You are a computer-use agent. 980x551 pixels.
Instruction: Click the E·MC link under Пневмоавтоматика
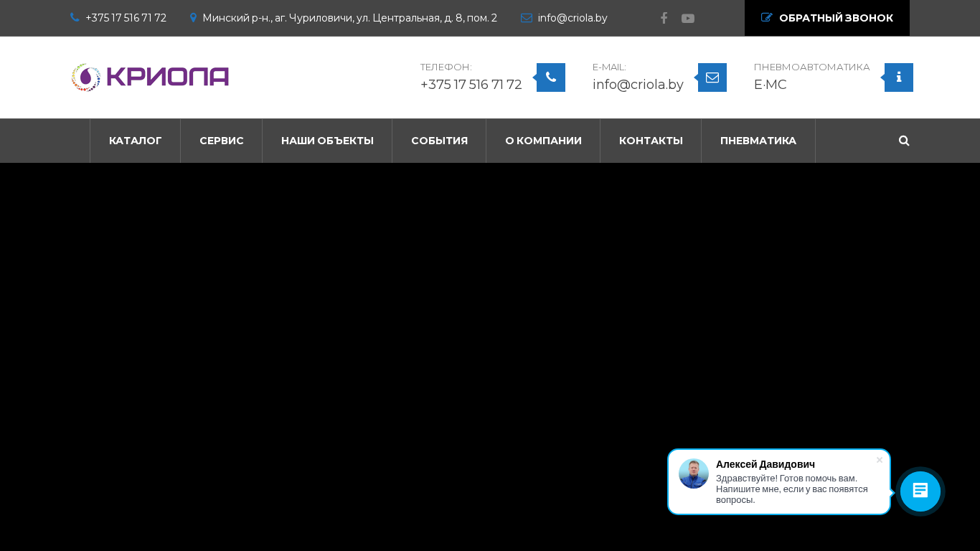click(x=771, y=85)
